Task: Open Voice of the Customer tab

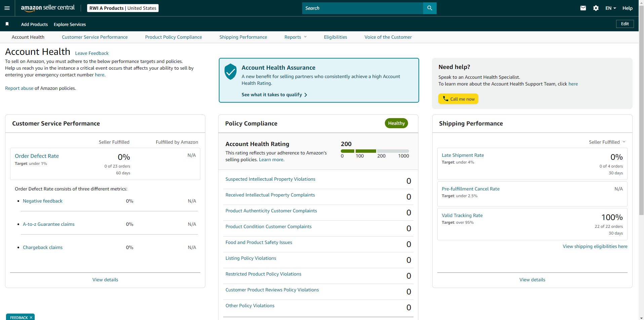Action: tap(388, 37)
